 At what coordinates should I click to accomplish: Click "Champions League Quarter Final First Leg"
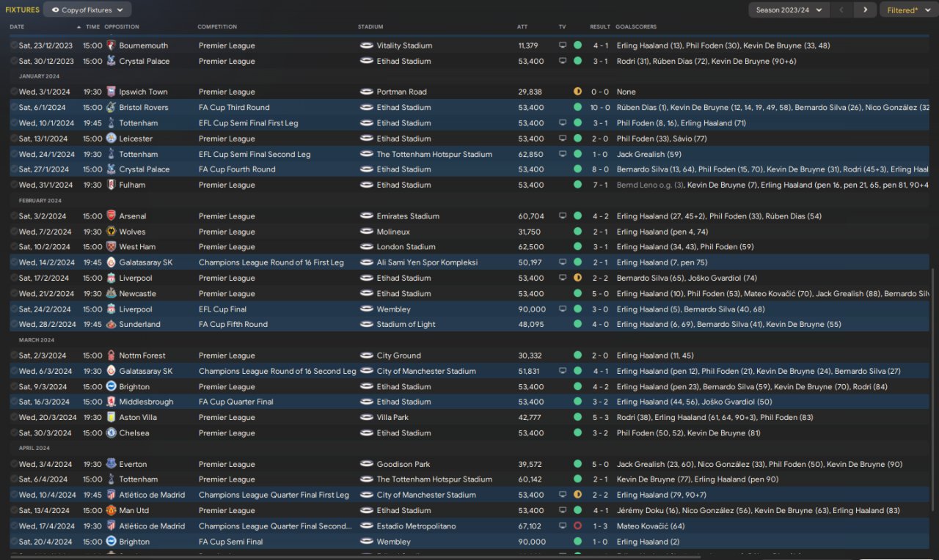pos(274,495)
